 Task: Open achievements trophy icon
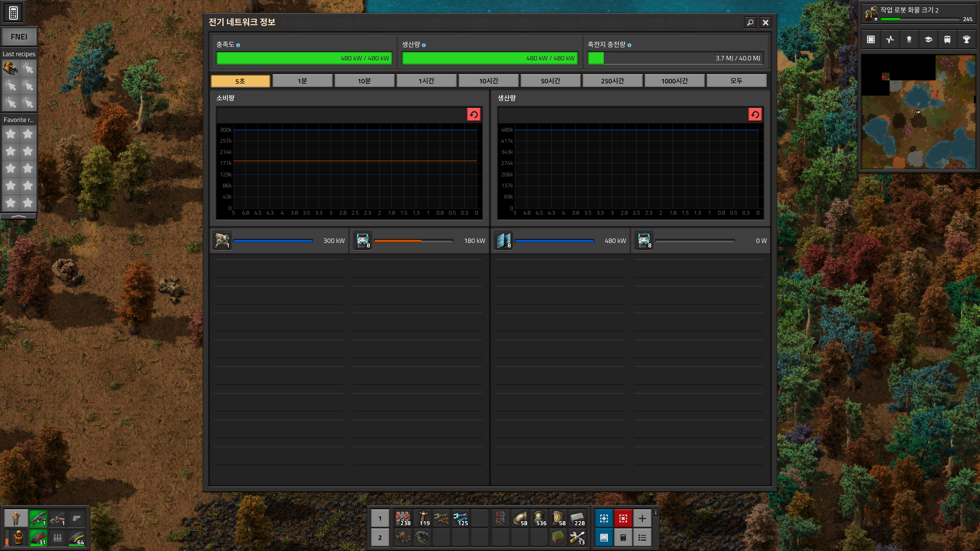pyautogui.click(x=967, y=39)
